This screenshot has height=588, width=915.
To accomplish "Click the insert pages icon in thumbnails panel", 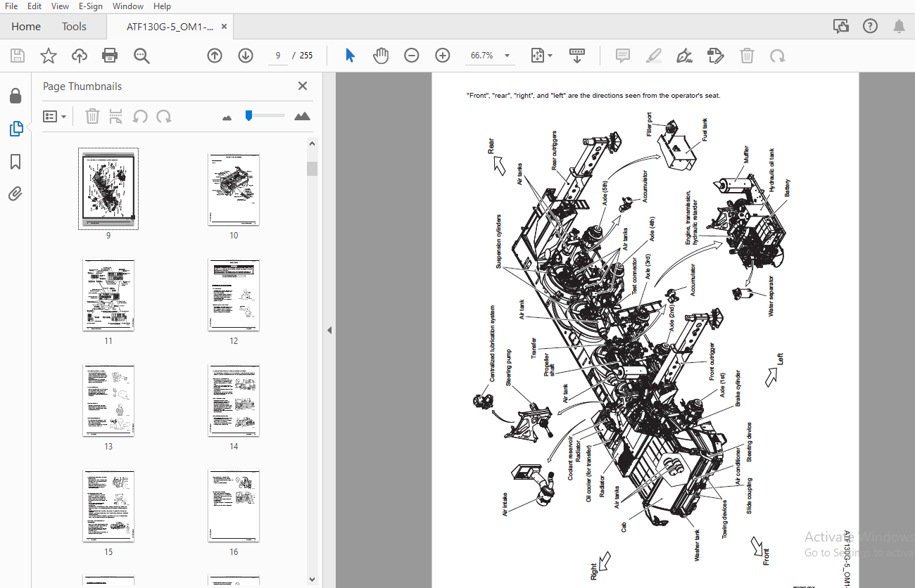I will 116,116.
